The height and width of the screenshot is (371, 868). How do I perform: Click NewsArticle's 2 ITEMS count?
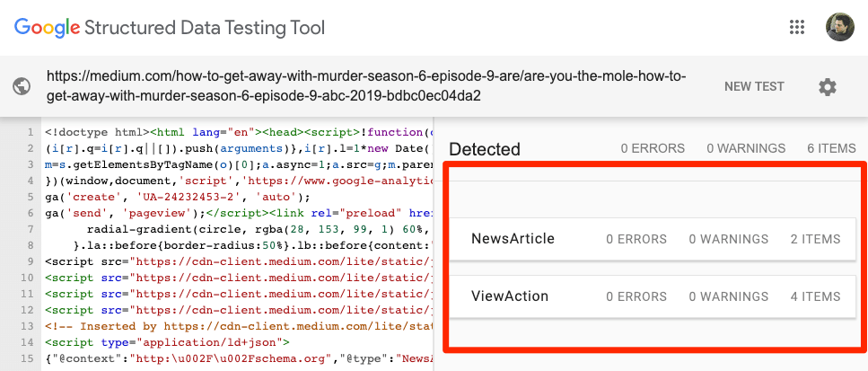click(815, 239)
